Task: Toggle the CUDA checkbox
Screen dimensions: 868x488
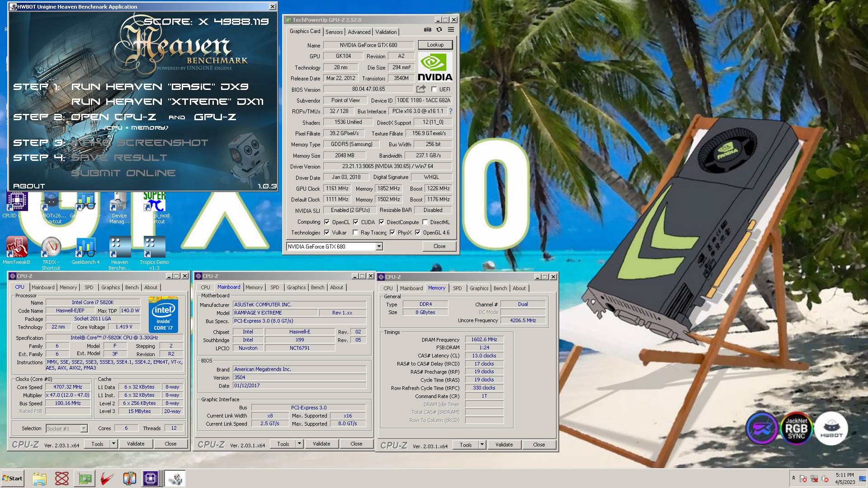Action: pyautogui.click(x=356, y=222)
